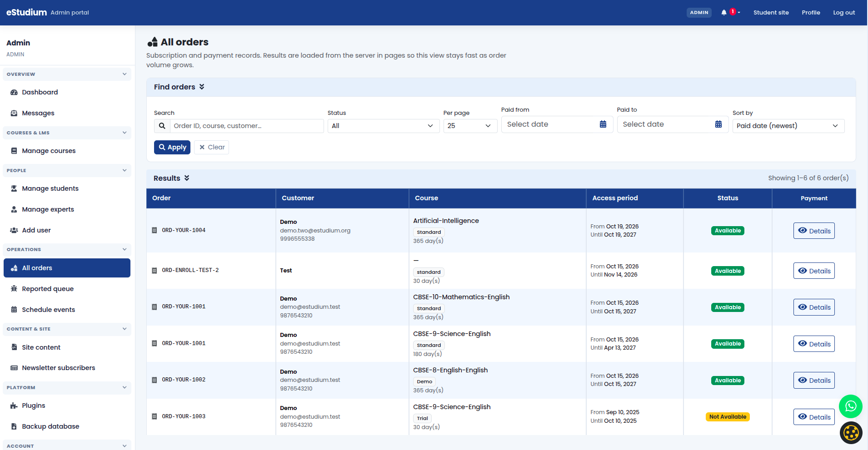Click the Paid from calendar icon
868x450 pixels.
[x=603, y=124]
